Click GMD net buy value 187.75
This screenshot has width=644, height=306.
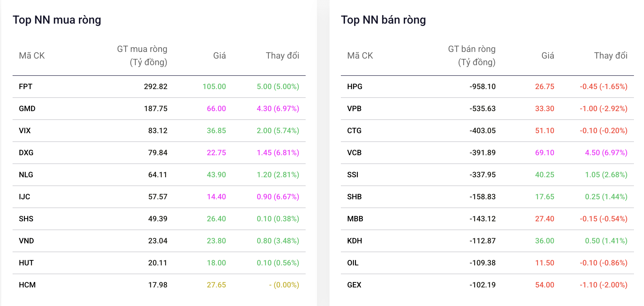coord(156,109)
